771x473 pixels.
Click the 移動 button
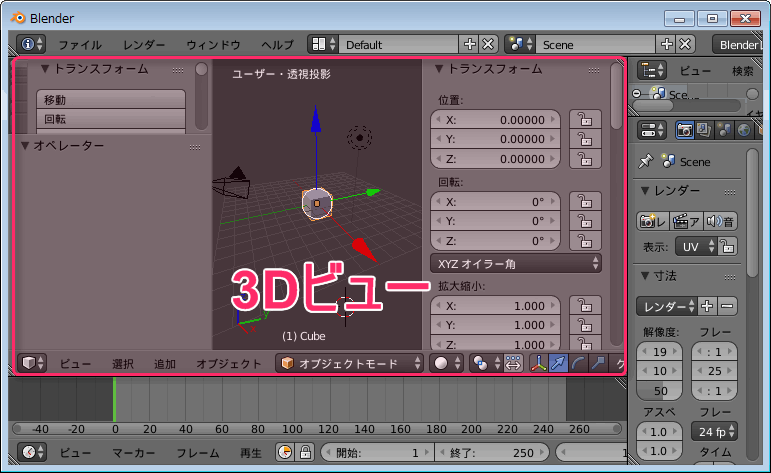tap(111, 99)
